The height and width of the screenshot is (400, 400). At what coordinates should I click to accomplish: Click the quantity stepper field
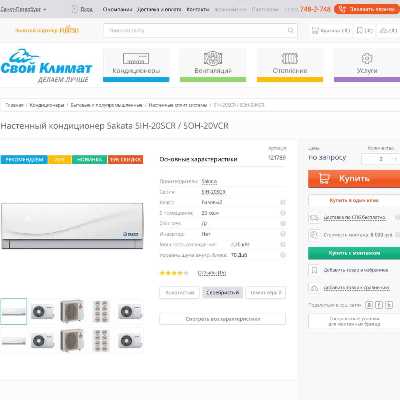coord(381,159)
